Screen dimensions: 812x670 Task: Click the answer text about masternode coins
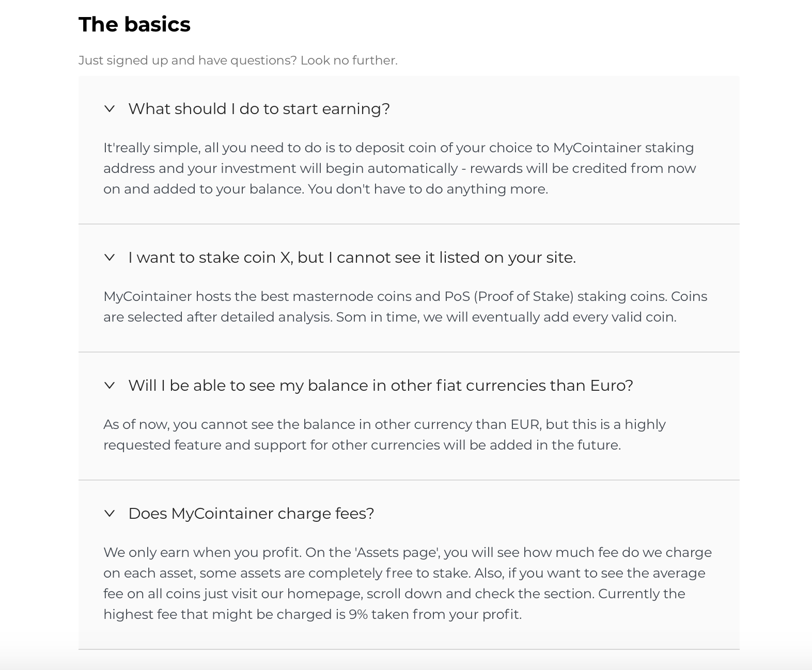click(405, 307)
